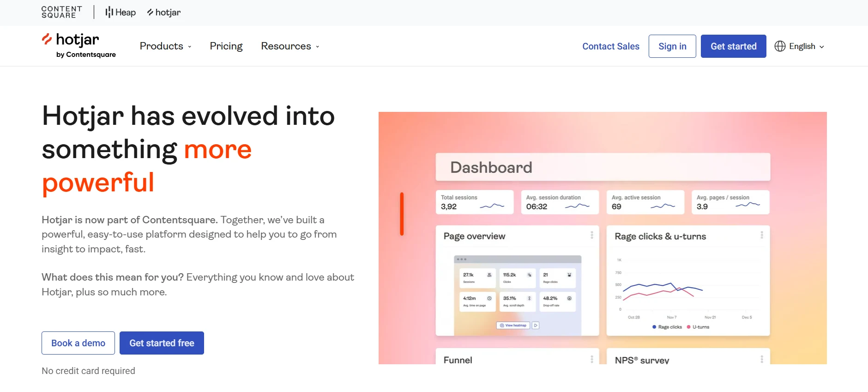Click Get started free button
Image resolution: width=868 pixels, height=392 pixels.
(x=162, y=343)
